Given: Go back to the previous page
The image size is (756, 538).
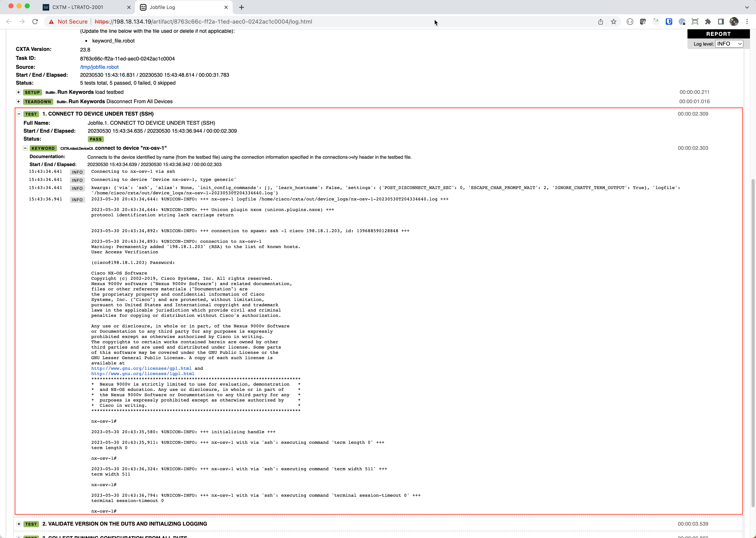Looking at the screenshot, I should pyautogui.click(x=9, y=22).
